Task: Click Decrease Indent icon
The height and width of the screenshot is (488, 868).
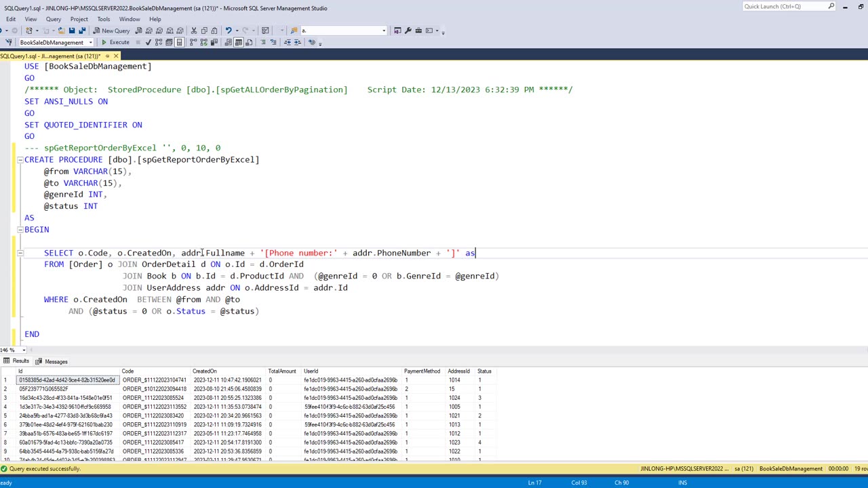Action: [x=288, y=42]
